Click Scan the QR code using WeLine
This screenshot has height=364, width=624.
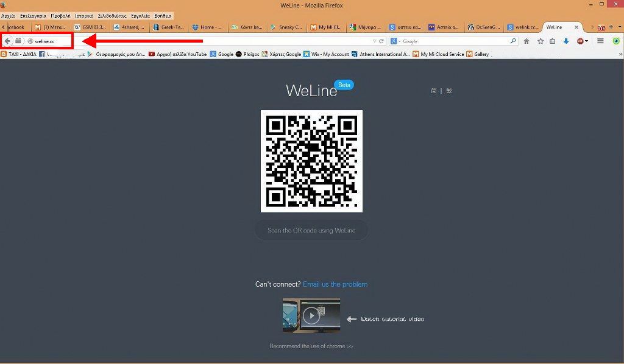(311, 231)
